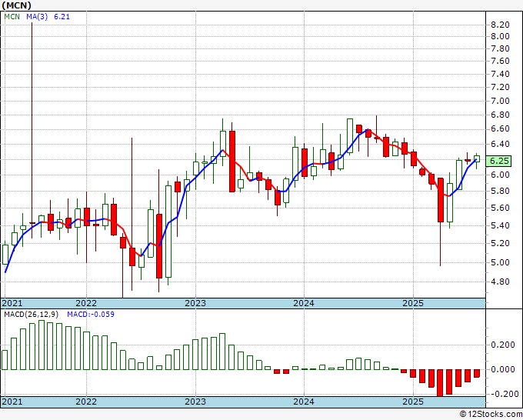The width and height of the screenshot is (523, 420).
Task: Click the MACD(26,12,9) indicator label
Action: 32,315
